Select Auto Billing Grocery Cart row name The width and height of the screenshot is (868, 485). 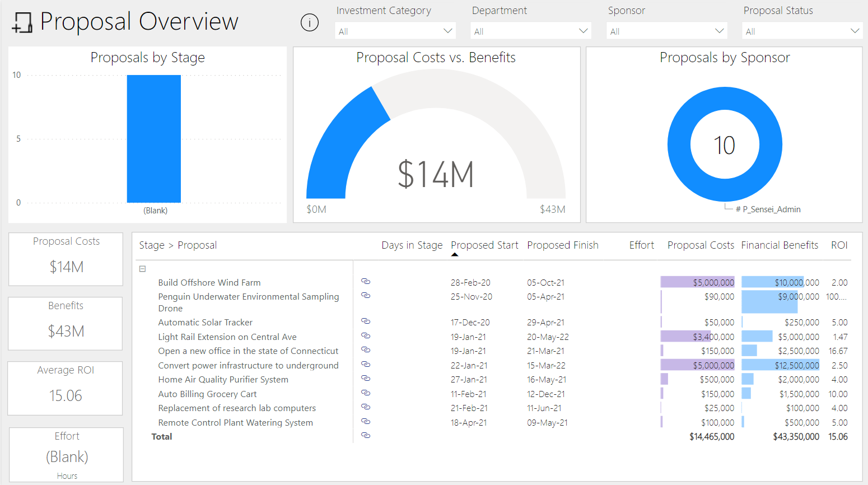pyautogui.click(x=207, y=394)
